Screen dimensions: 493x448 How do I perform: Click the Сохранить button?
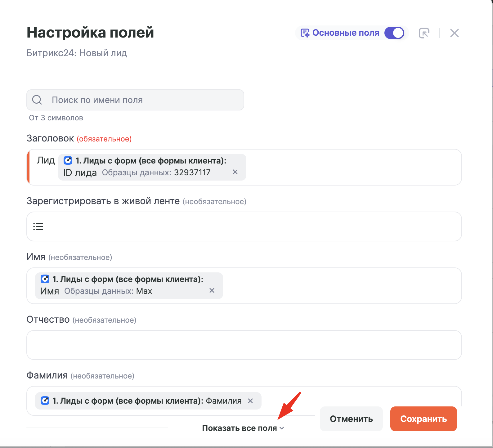click(x=424, y=419)
